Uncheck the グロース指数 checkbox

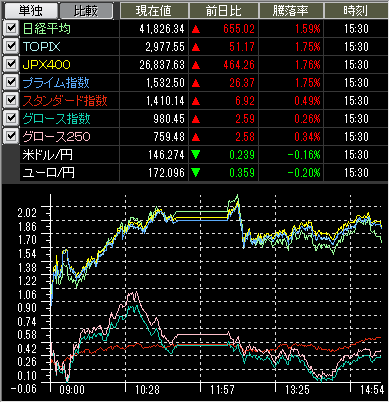coord(11,118)
